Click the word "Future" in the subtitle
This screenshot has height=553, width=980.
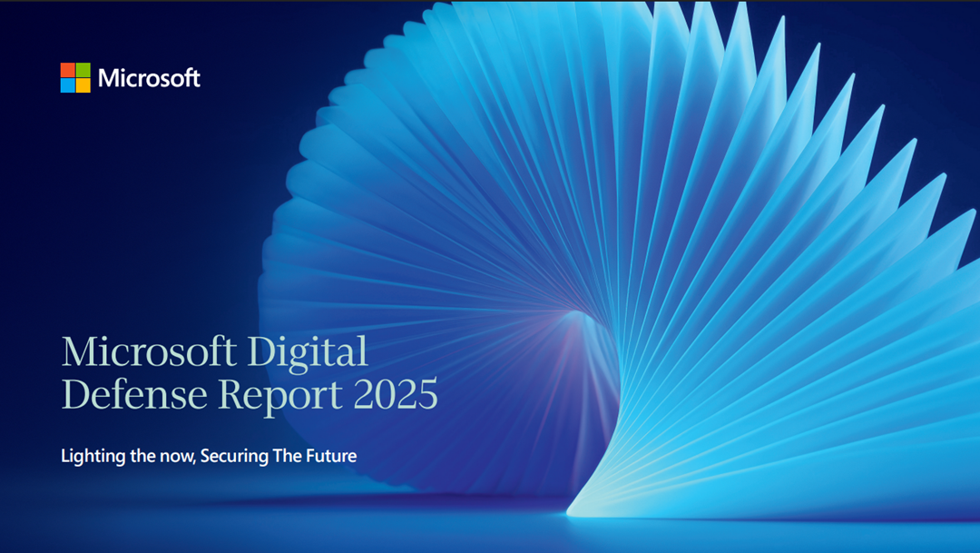328,456
